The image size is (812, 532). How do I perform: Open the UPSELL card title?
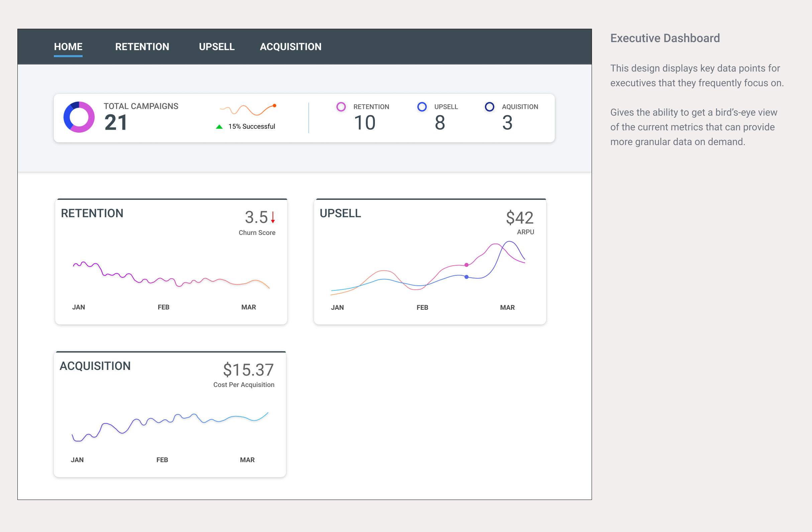[340, 213]
